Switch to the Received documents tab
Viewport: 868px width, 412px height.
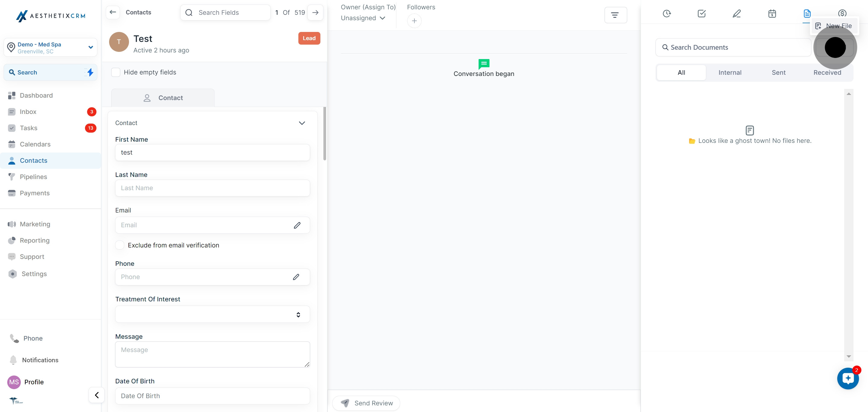[827, 73]
